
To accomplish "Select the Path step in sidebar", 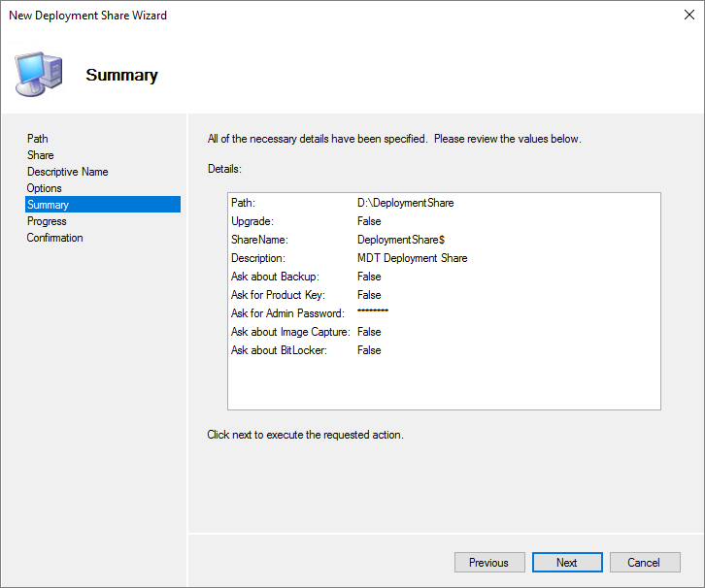I will [x=38, y=139].
